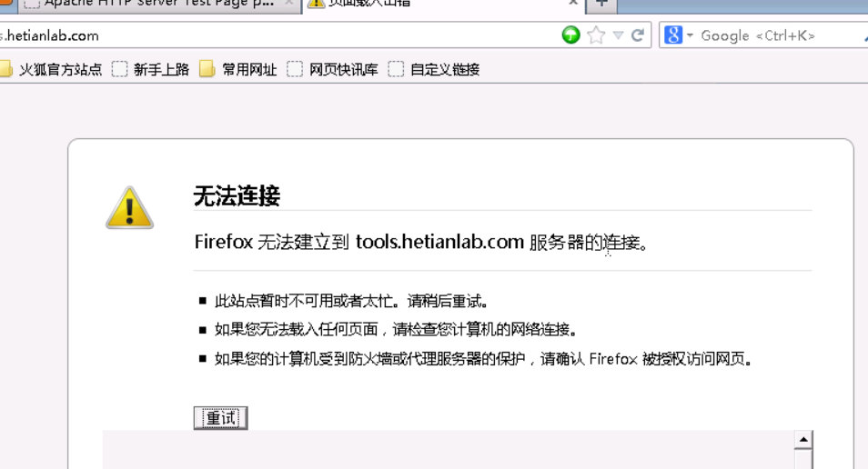Open the Google search engine icon menu
The width and height of the screenshot is (868, 469).
(673, 35)
